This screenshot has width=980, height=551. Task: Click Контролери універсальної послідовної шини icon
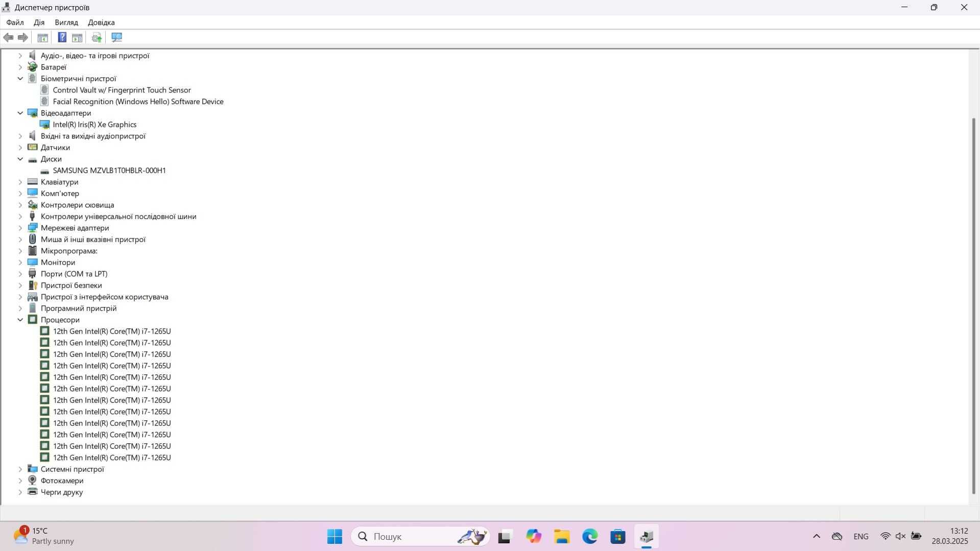(33, 216)
